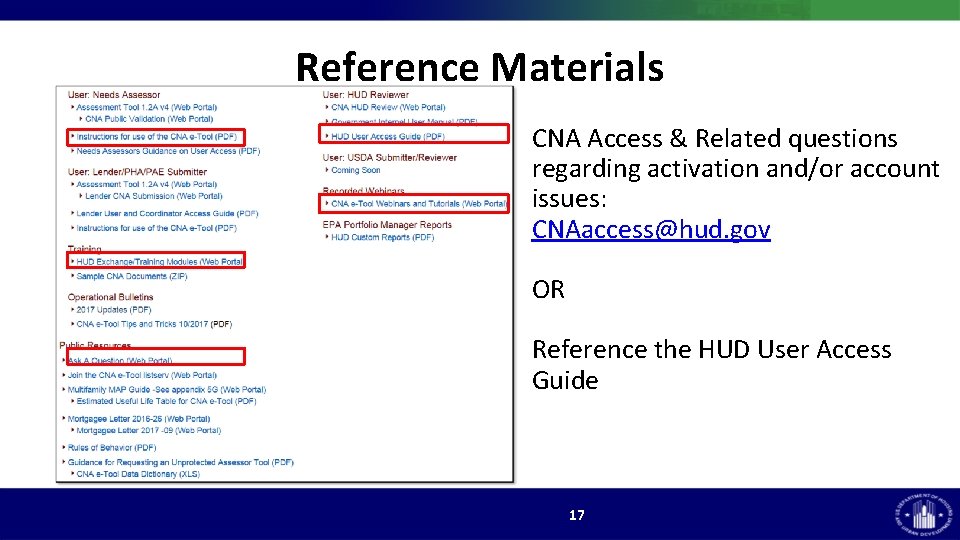The image size is (960, 540).
Task: Click the HUD department seal logo
Action: 924,514
